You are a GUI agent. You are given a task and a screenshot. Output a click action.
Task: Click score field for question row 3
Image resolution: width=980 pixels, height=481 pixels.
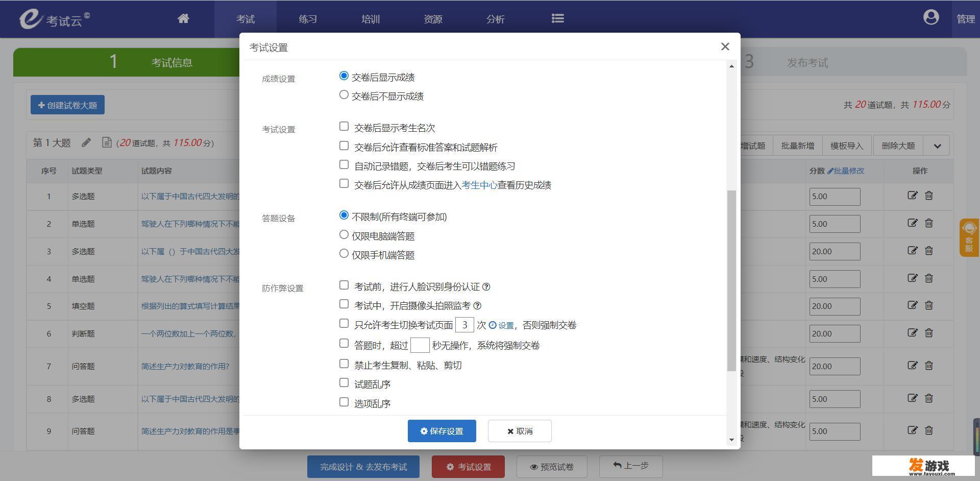tap(835, 251)
